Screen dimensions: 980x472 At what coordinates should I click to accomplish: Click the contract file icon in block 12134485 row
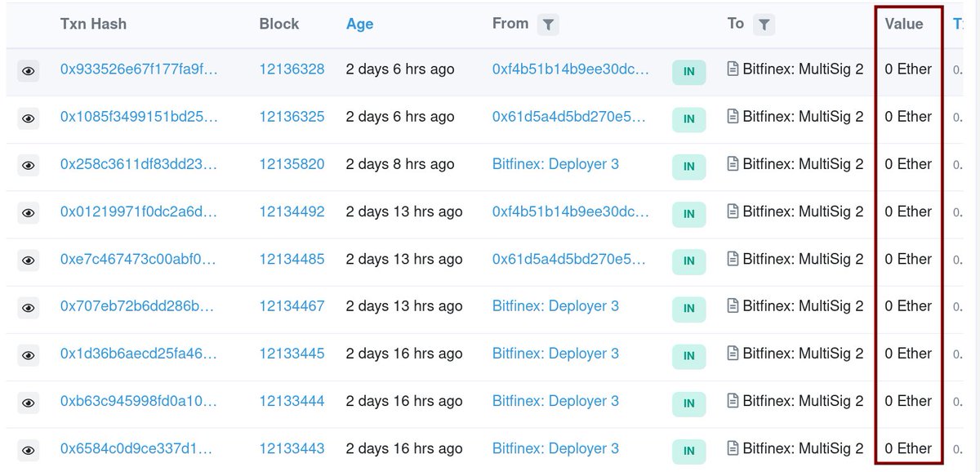(733, 259)
